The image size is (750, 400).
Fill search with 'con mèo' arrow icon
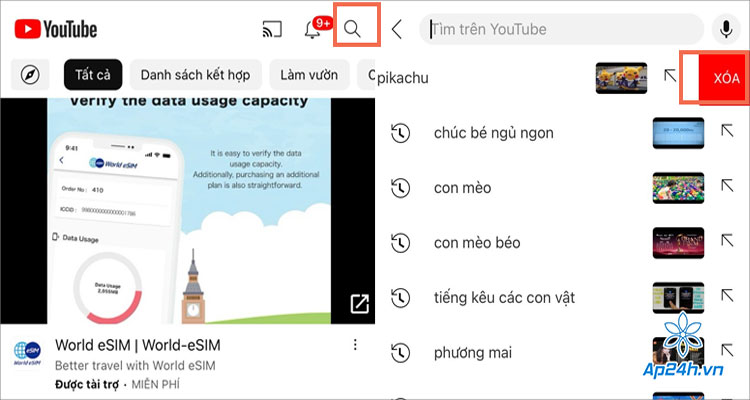[x=727, y=186]
